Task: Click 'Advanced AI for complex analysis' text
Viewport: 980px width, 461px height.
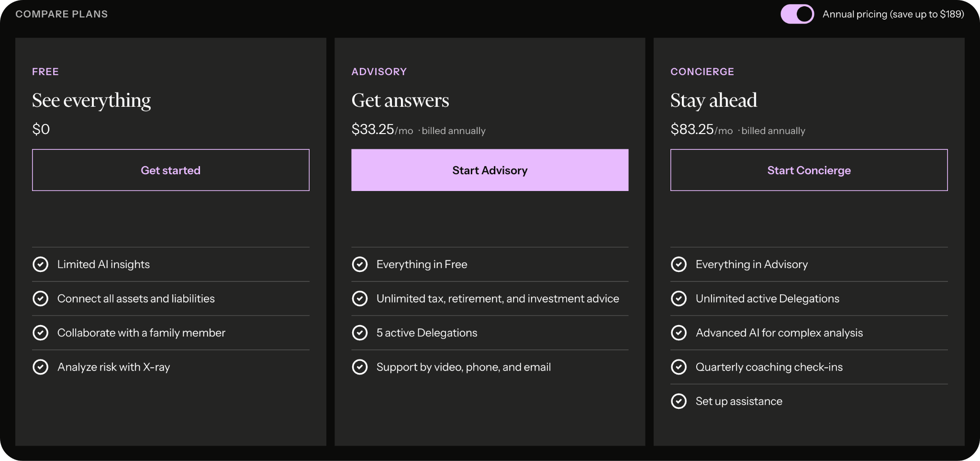Action: click(780, 333)
